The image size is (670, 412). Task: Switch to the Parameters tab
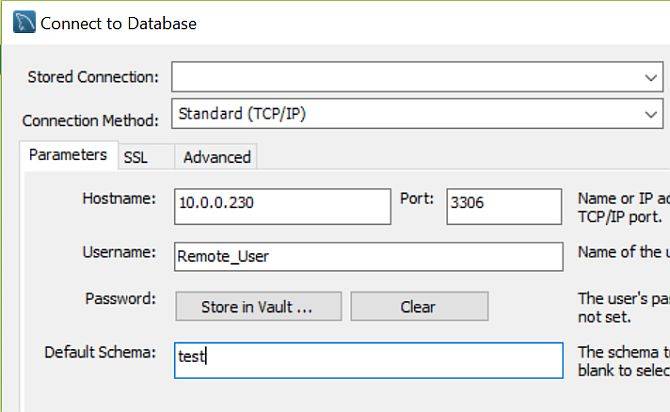68,155
